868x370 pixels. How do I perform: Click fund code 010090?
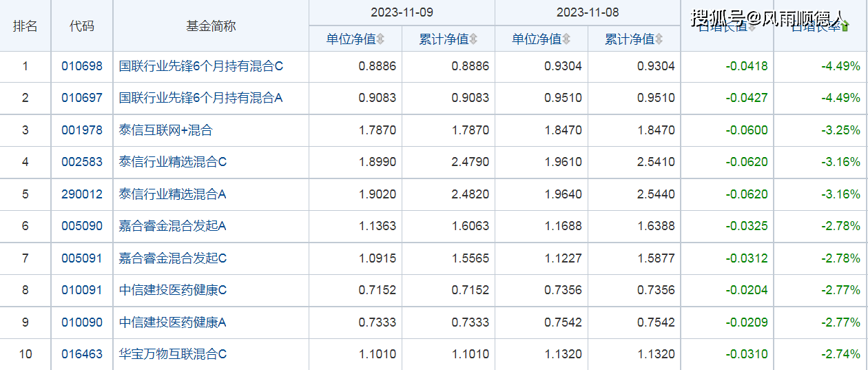tap(82, 322)
